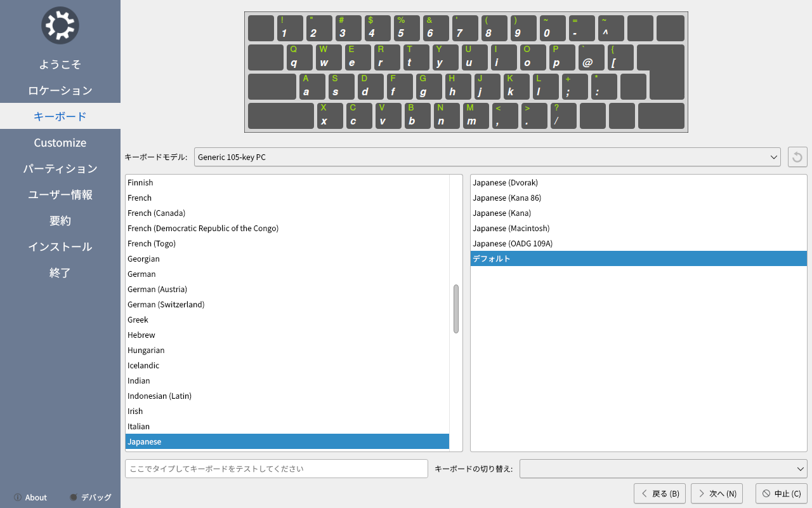
Task: Click the installer gear logo
Action: (60, 25)
